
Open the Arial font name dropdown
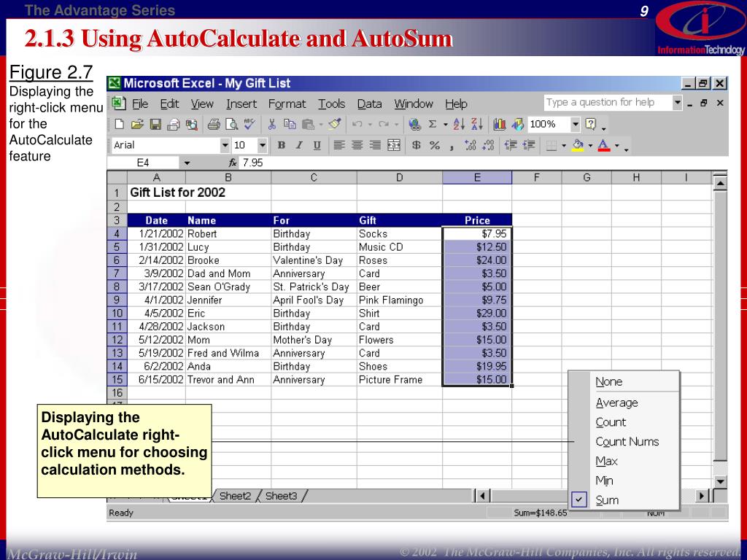pyautogui.click(x=225, y=145)
